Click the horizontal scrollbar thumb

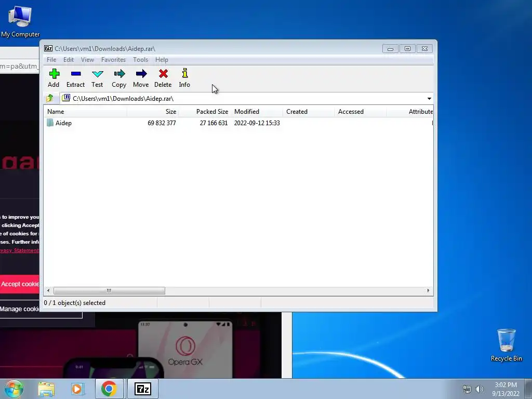(109, 291)
